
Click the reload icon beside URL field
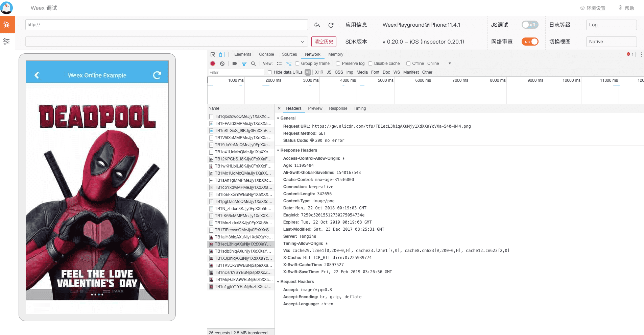(x=331, y=25)
